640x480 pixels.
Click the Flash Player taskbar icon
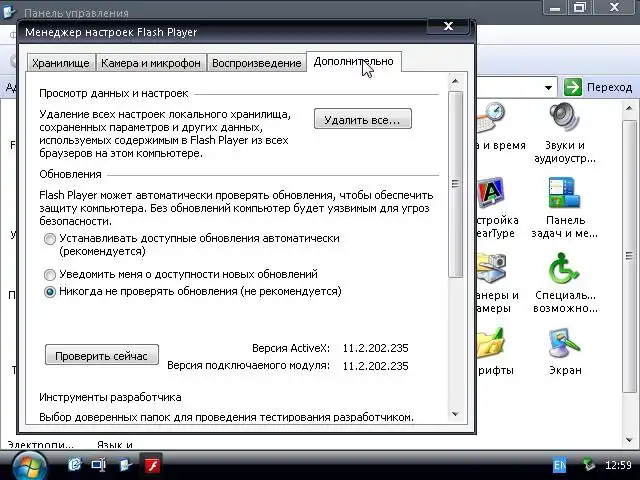152,465
